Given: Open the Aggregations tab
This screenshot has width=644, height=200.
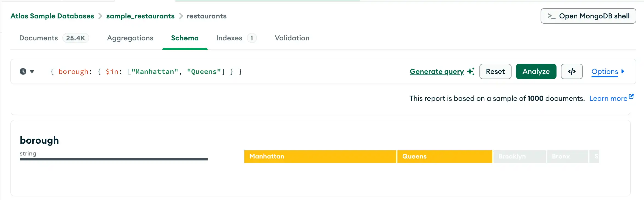Looking at the screenshot, I should (130, 38).
